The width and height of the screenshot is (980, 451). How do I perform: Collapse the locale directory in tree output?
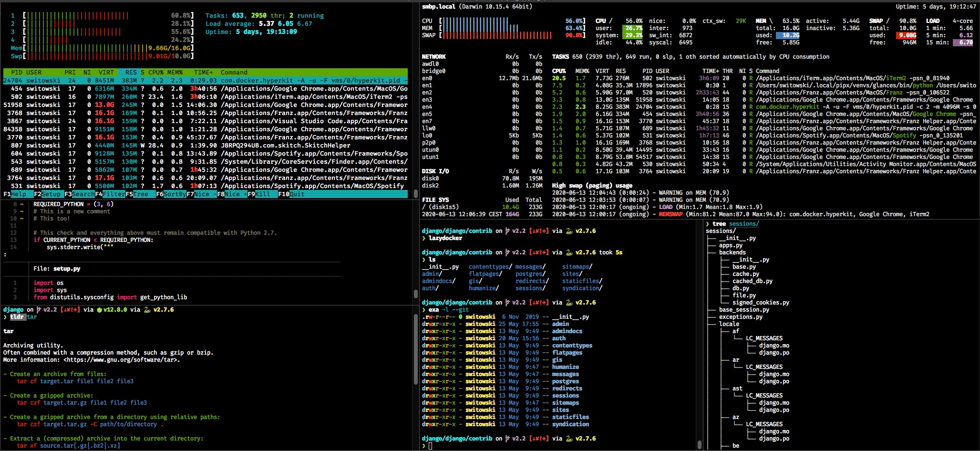point(729,324)
